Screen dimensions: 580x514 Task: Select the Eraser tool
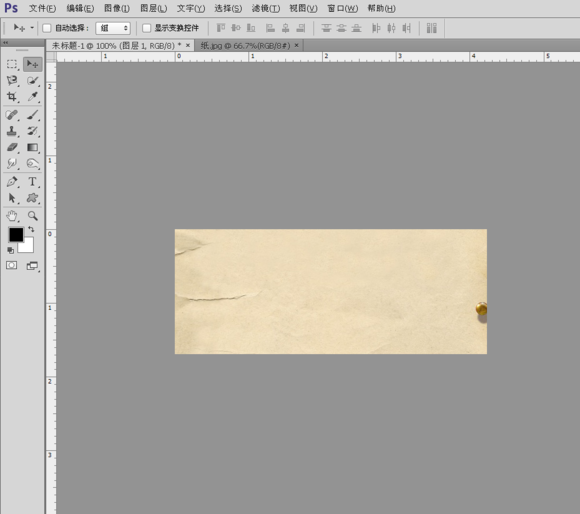pos(12,148)
